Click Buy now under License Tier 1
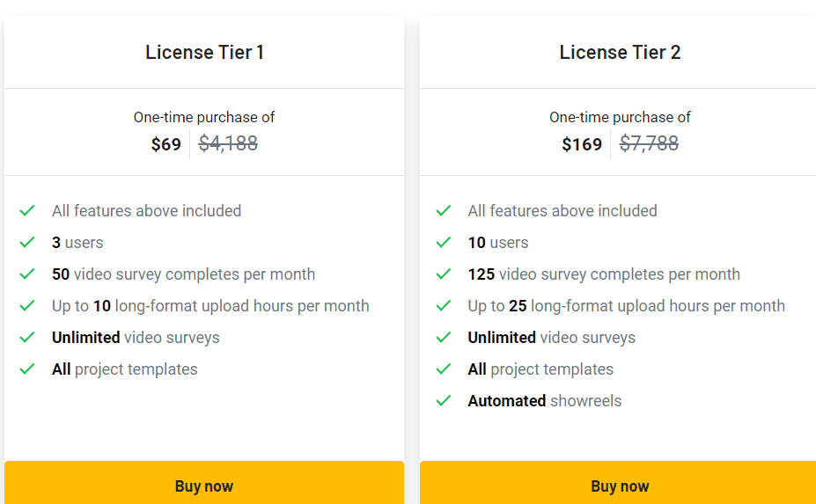This screenshot has width=816, height=504. 204,483
